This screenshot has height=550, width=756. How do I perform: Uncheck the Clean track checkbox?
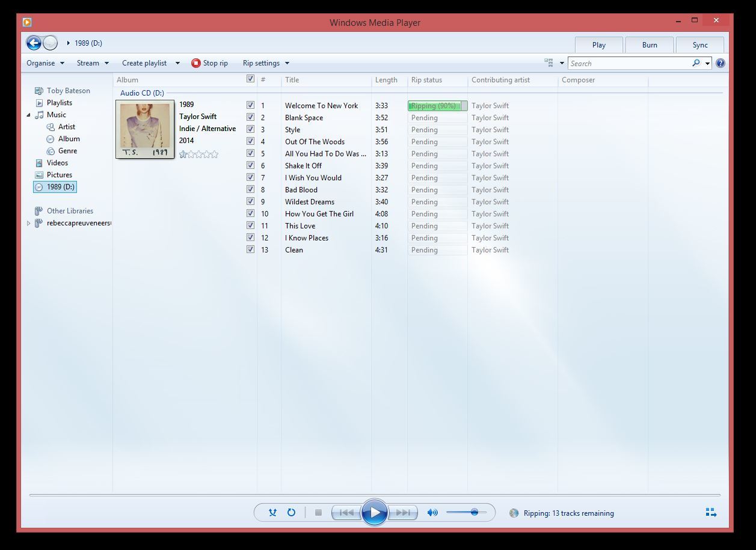[x=250, y=249]
